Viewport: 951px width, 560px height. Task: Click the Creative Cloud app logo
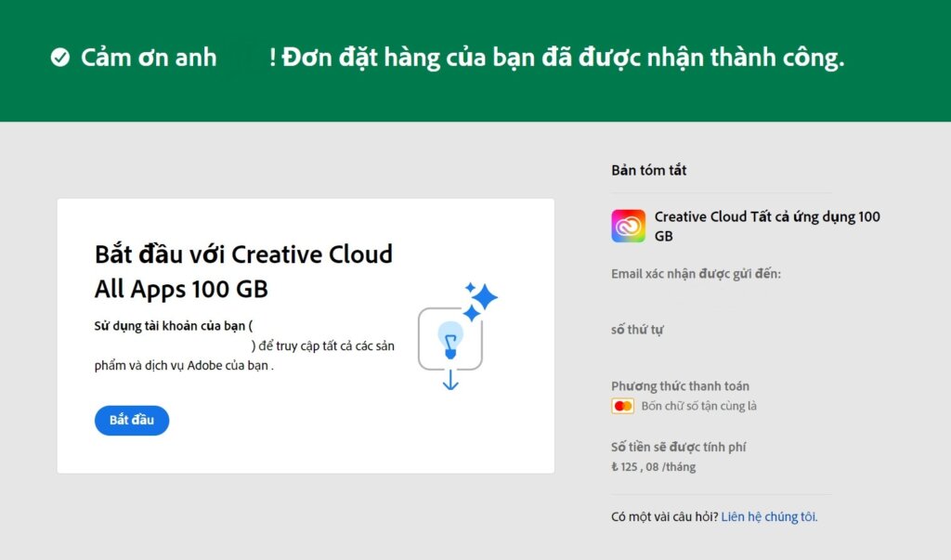[628, 226]
